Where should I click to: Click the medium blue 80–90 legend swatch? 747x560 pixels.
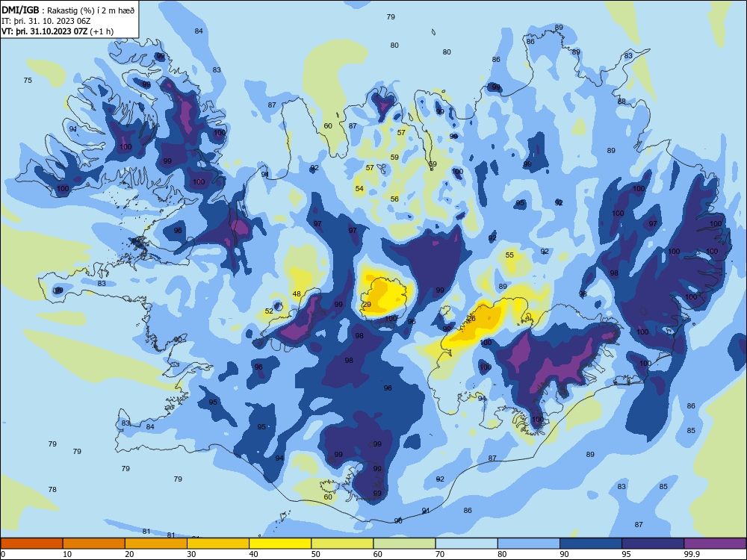529,544
